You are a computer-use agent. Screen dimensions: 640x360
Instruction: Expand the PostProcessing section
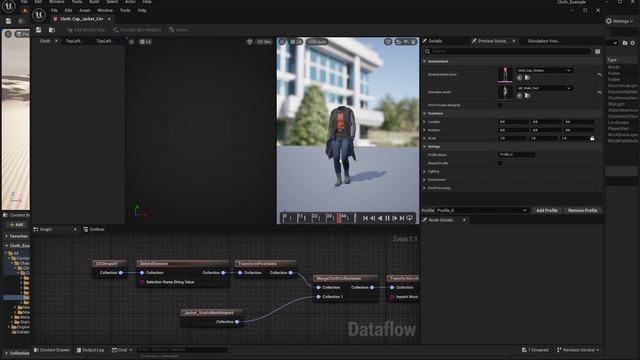pos(424,188)
